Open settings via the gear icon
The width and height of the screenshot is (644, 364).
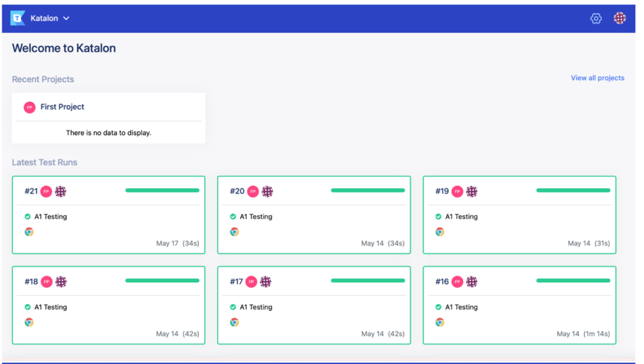tap(596, 18)
